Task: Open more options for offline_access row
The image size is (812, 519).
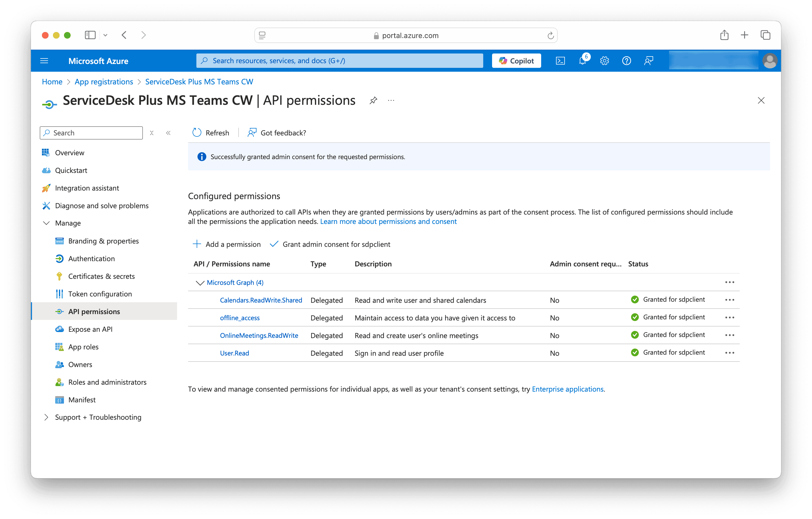Action: coord(729,317)
